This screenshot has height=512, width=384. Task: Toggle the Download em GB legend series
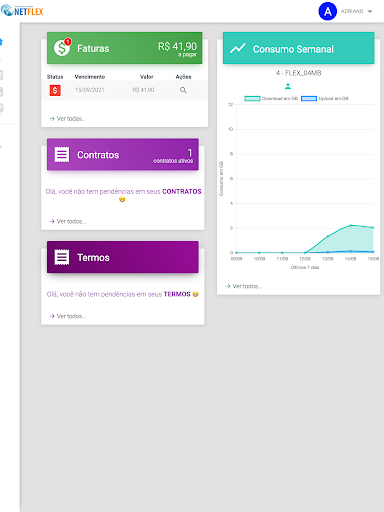click(x=271, y=98)
